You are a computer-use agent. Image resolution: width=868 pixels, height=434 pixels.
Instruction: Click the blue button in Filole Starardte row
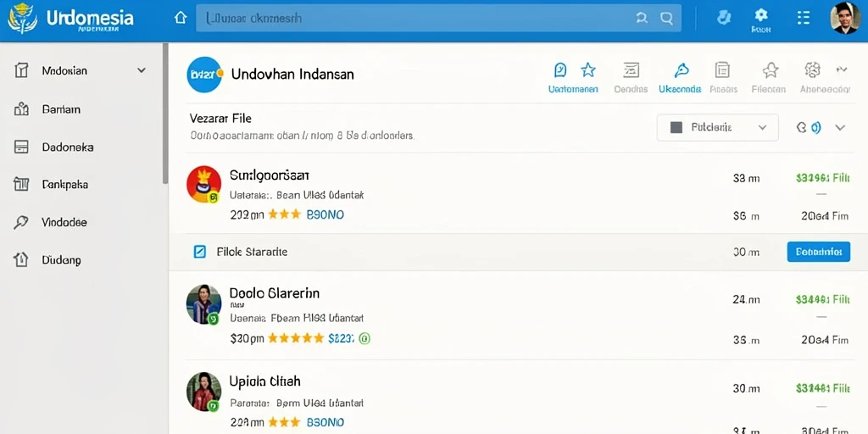pyautogui.click(x=819, y=252)
